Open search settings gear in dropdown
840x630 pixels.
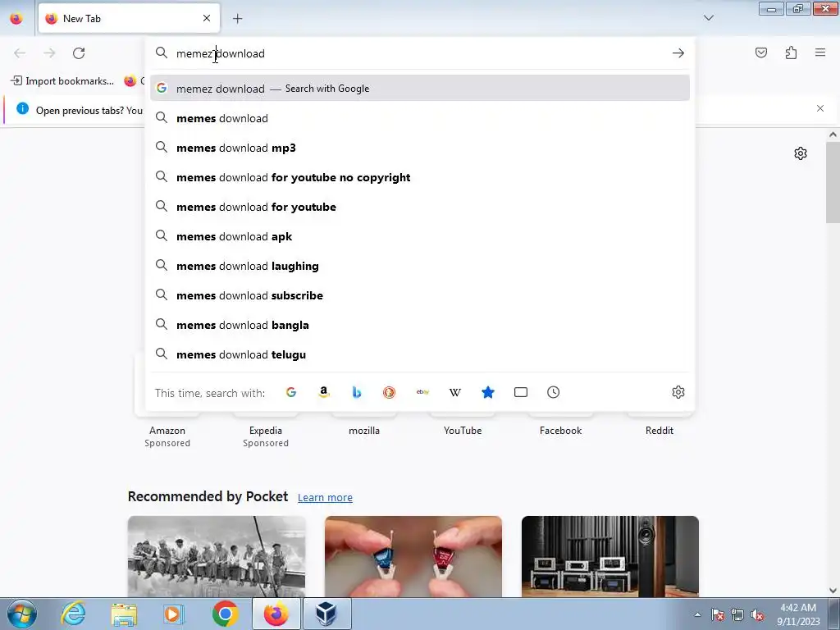tap(678, 392)
